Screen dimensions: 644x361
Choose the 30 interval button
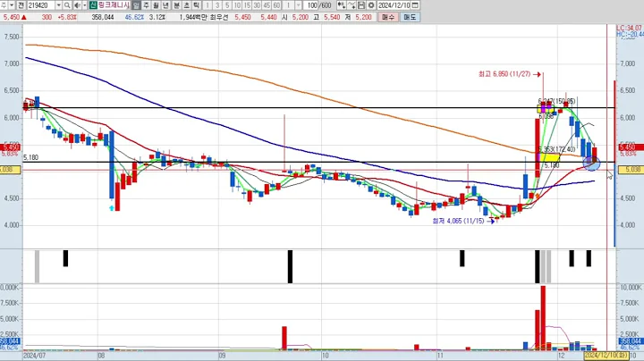257,5
